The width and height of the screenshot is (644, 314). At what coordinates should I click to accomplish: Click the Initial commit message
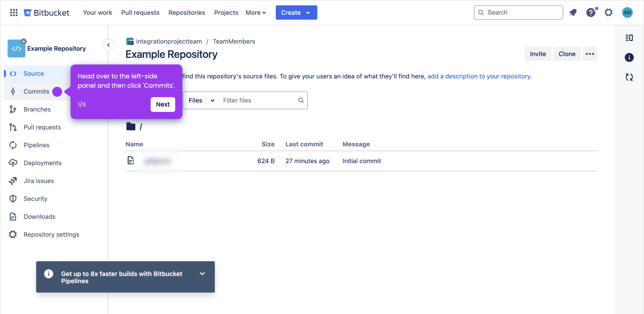pos(362,161)
